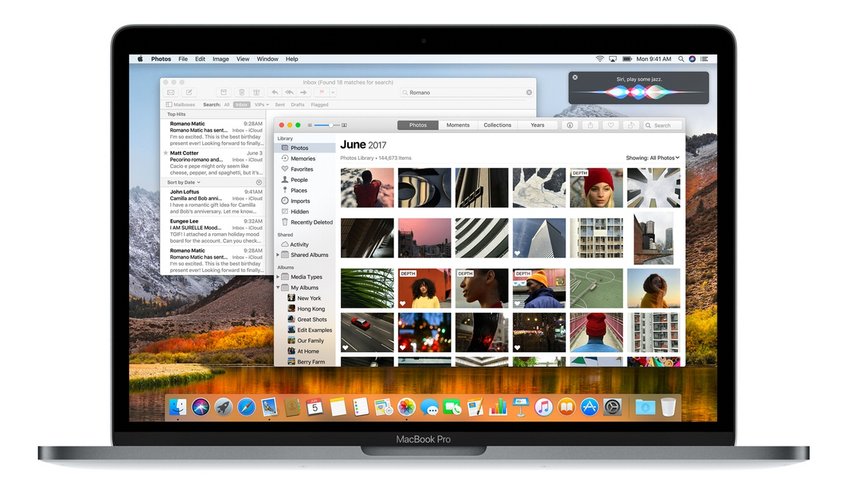This screenshot has height=478, width=850.
Task: Clear the Romano search in Mail
Action: click(x=529, y=93)
